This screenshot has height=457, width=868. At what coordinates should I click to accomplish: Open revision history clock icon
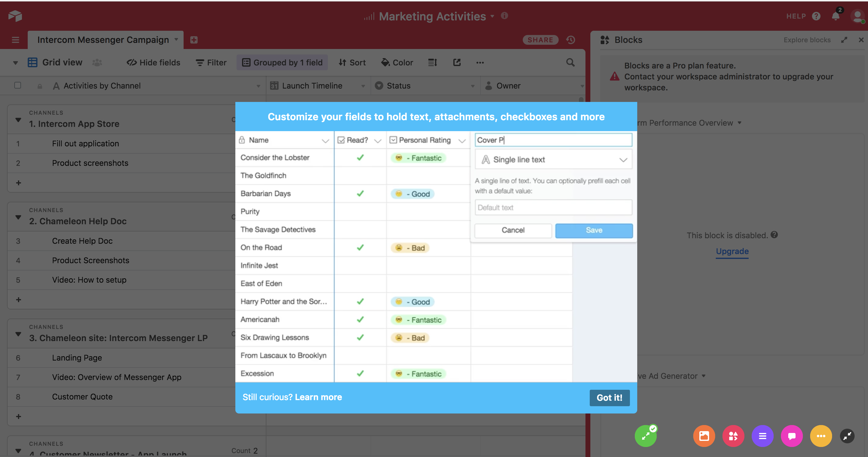(x=571, y=40)
